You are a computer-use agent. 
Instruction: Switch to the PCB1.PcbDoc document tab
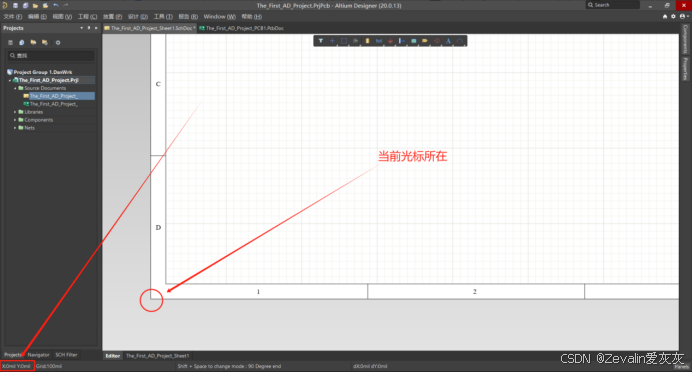241,28
